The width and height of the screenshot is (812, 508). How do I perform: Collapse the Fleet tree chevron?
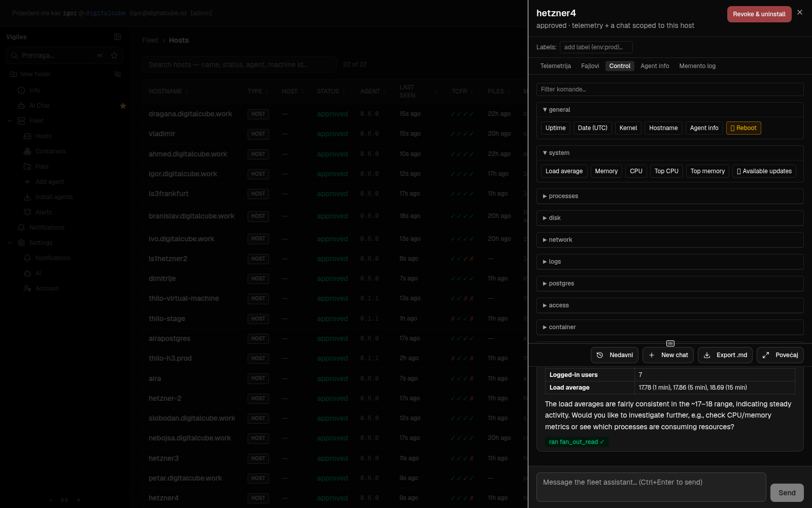click(10, 121)
